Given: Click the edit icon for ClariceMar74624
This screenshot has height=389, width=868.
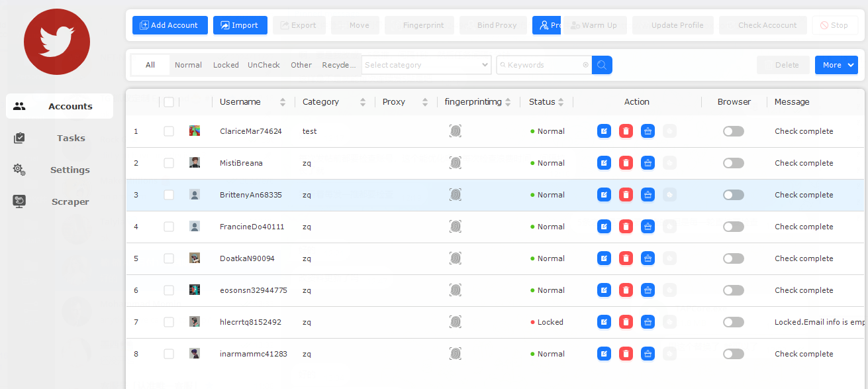Looking at the screenshot, I should pos(604,131).
